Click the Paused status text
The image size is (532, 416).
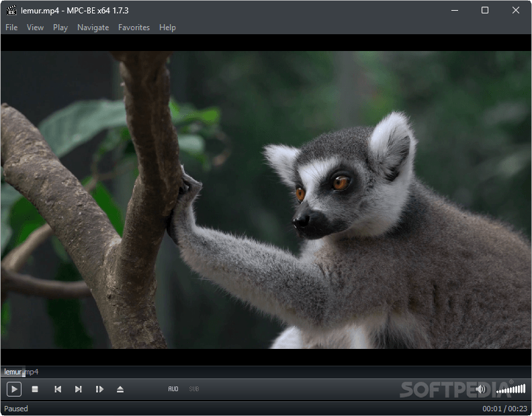point(16,409)
